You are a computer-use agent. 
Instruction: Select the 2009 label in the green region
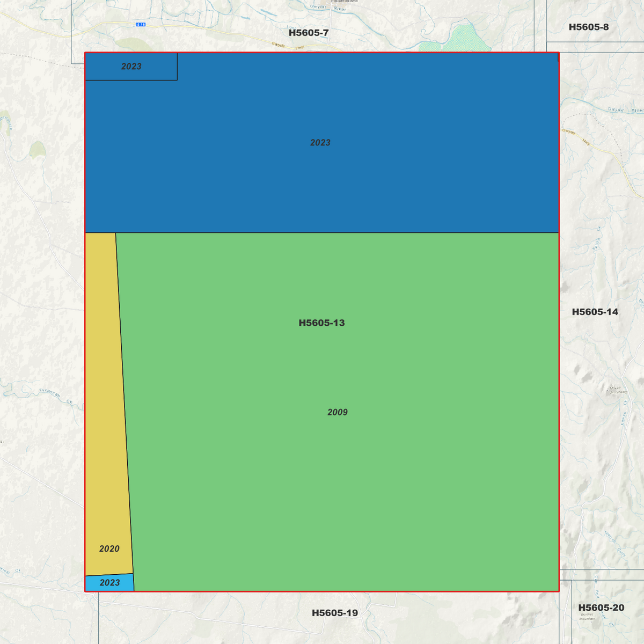coord(338,412)
